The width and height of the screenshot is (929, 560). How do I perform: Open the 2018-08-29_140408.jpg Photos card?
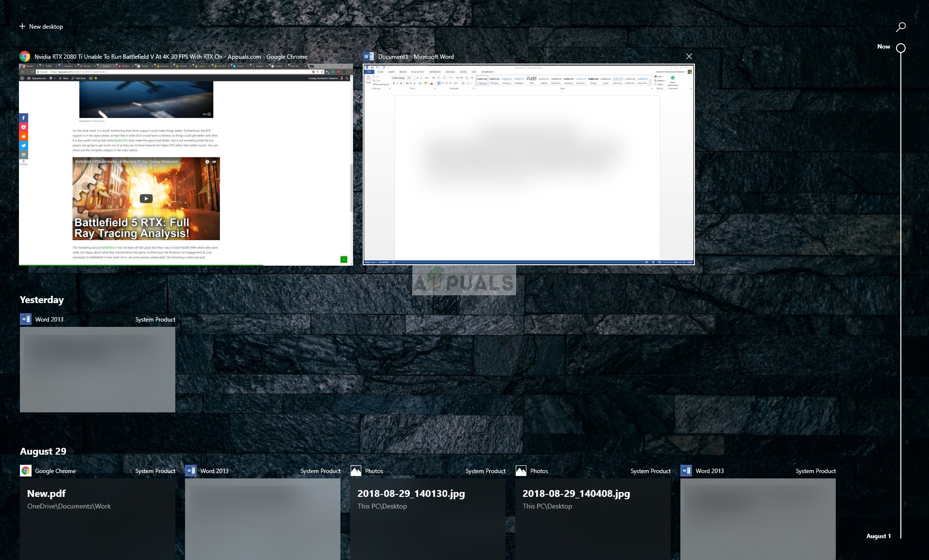593,519
